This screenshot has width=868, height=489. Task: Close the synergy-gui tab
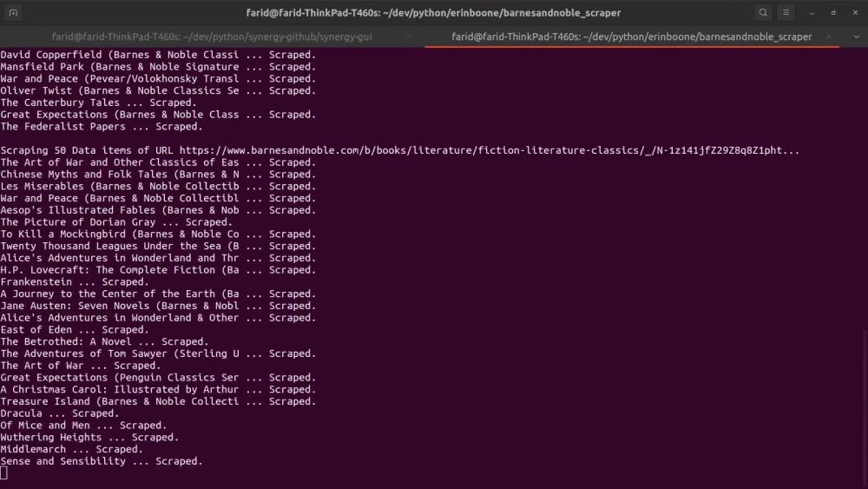pos(409,36)
